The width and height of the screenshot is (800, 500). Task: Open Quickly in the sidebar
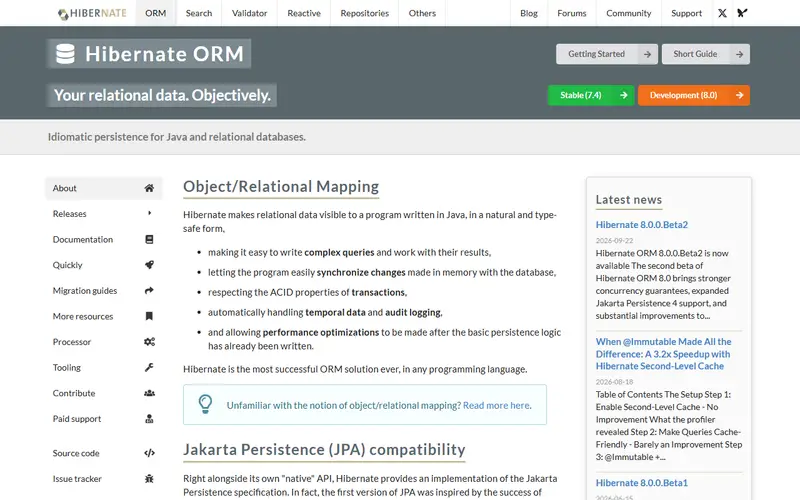pos(104,265)
